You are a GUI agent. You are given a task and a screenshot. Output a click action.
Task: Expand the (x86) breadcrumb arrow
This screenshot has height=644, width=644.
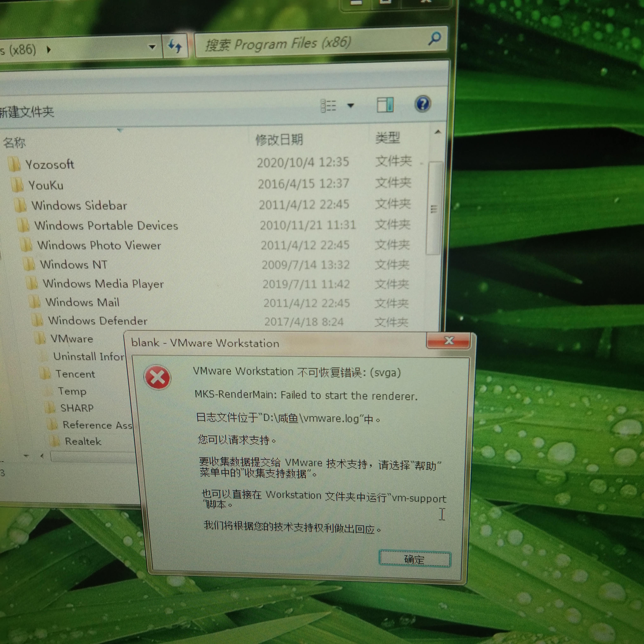point(49,50)
